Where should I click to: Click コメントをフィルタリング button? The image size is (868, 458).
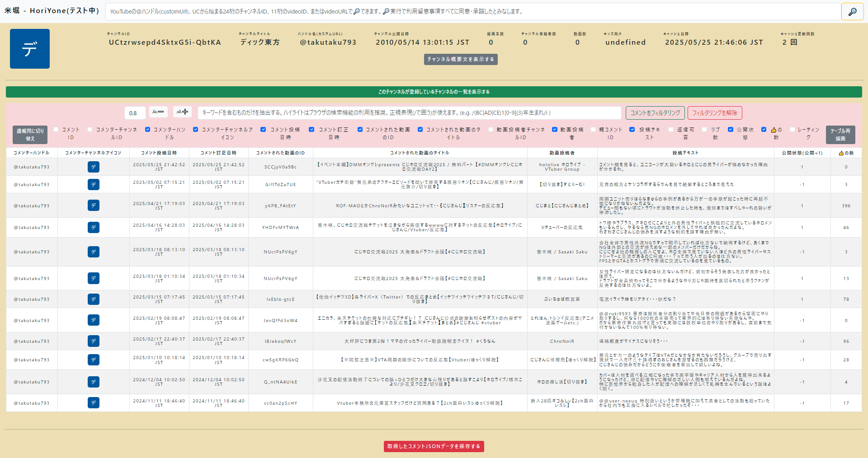pos(655,113)
